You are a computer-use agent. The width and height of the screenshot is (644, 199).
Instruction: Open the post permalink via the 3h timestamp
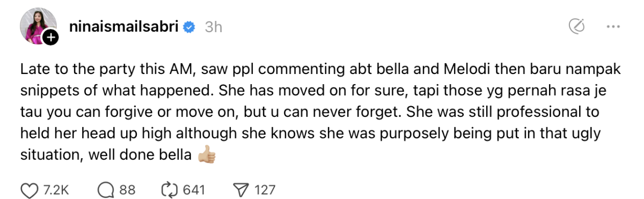coord(214,27)
